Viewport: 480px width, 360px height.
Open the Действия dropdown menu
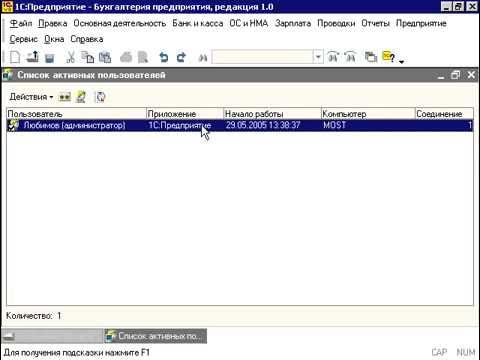tap(31, 97)
